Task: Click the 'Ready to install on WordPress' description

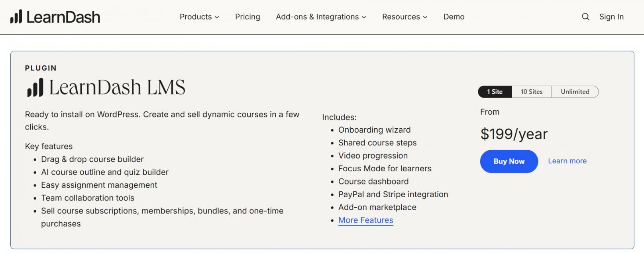Action: (x=162, y=121)
